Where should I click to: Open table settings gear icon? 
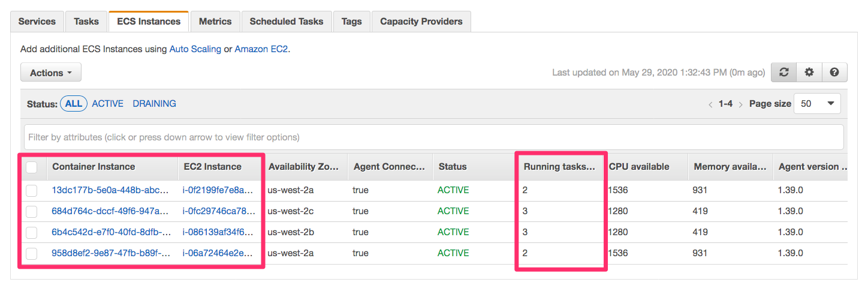click(809, 73)
